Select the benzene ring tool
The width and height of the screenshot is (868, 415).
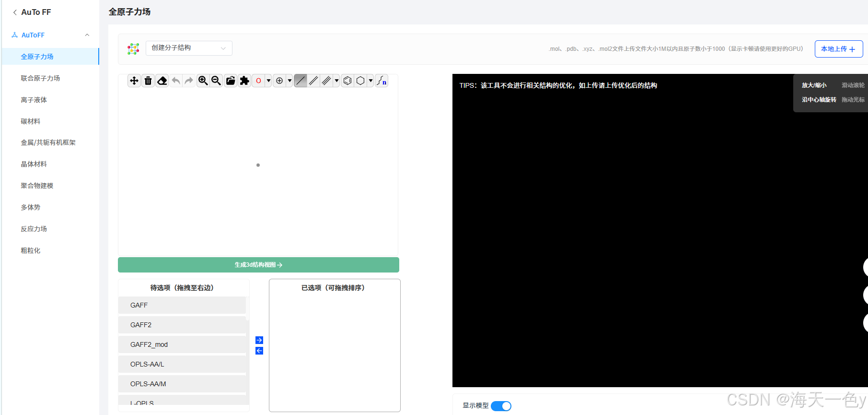click(x=347, y=81)
